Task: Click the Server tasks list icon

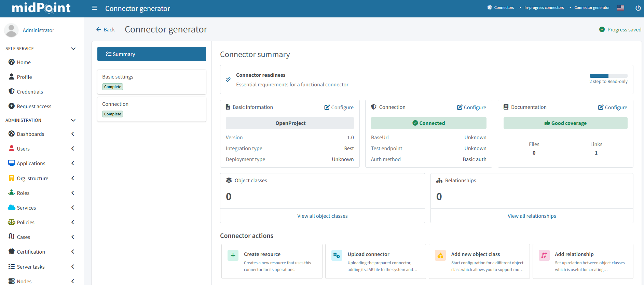Action: [12, 267]
